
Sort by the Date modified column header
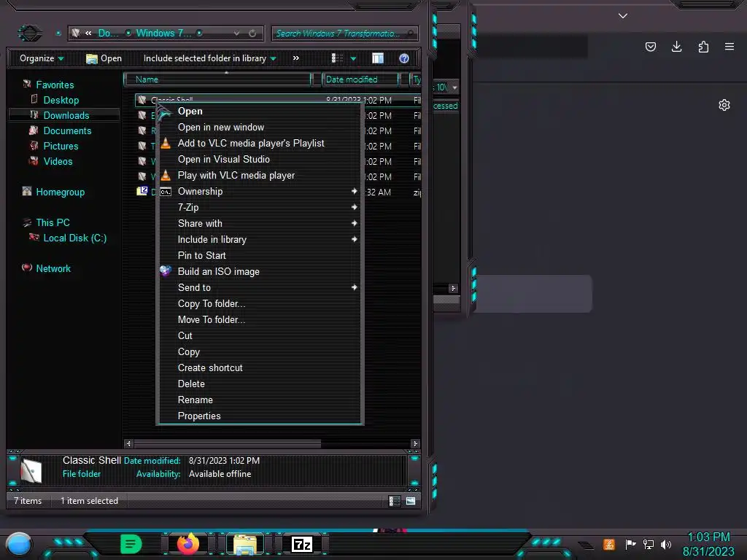coord(360,79)
